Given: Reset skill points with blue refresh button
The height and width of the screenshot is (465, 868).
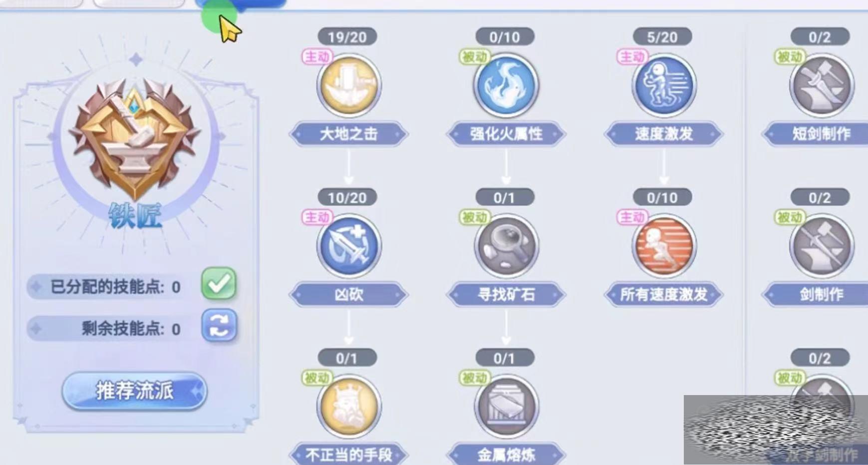Looking at the screenshot, I should 219,326.
